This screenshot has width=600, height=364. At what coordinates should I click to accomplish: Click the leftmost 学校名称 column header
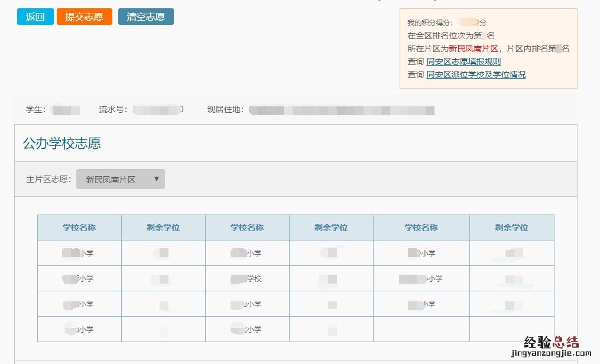click(79, 227)
